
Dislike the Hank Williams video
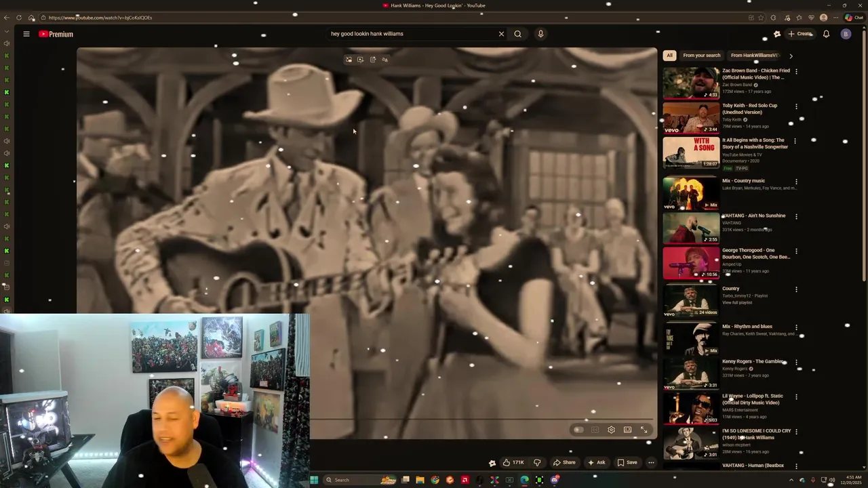pos(537,462)
